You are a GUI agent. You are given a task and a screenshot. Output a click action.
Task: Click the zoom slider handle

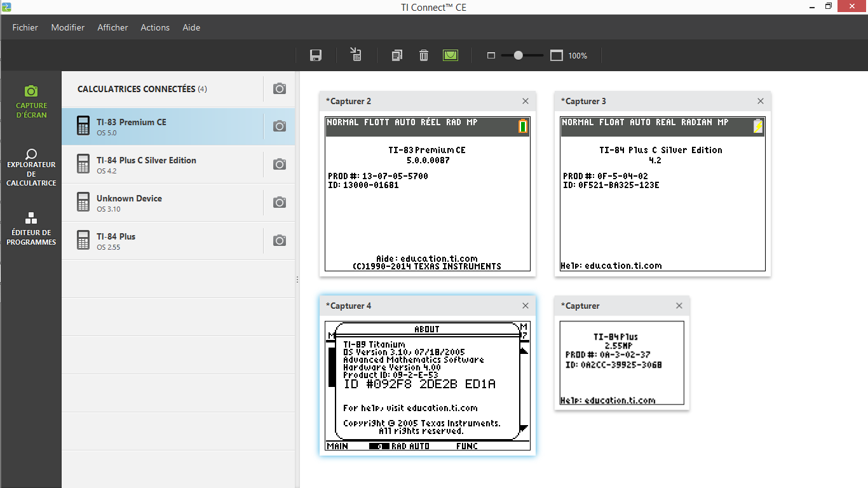point(519,55)
